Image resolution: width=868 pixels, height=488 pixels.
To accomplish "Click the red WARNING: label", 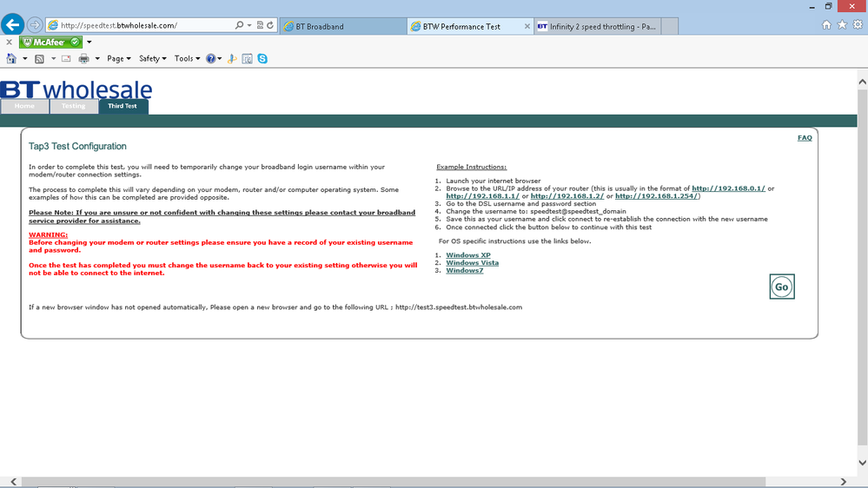I will 48,234.
